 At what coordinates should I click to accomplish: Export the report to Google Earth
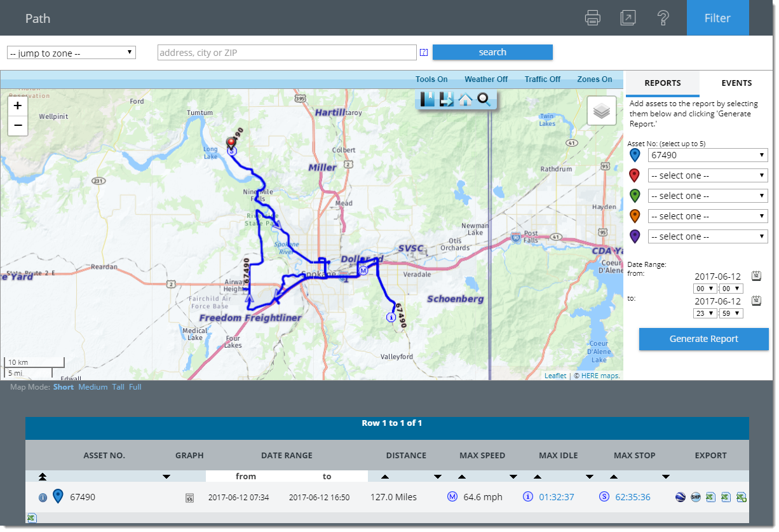click(680, 496)
